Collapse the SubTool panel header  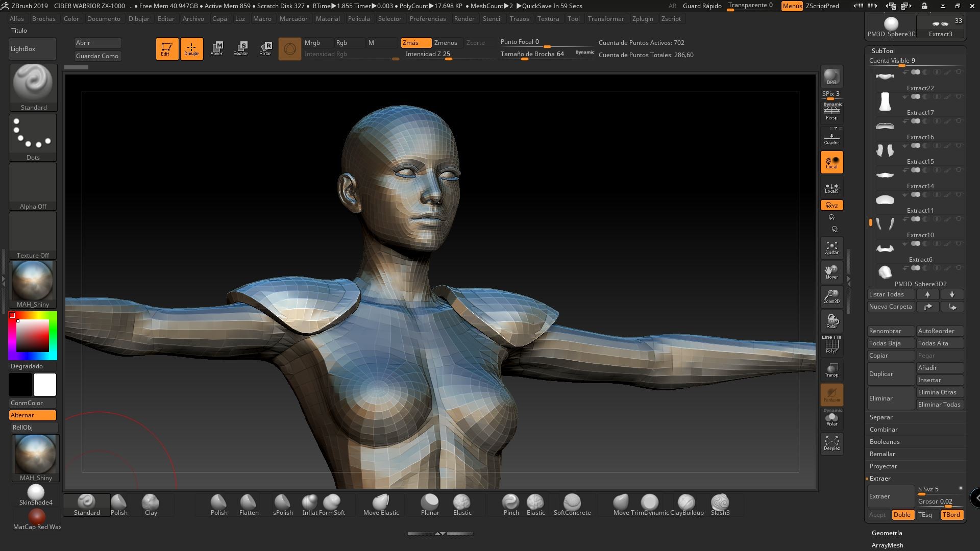click(x=883, y=51)
